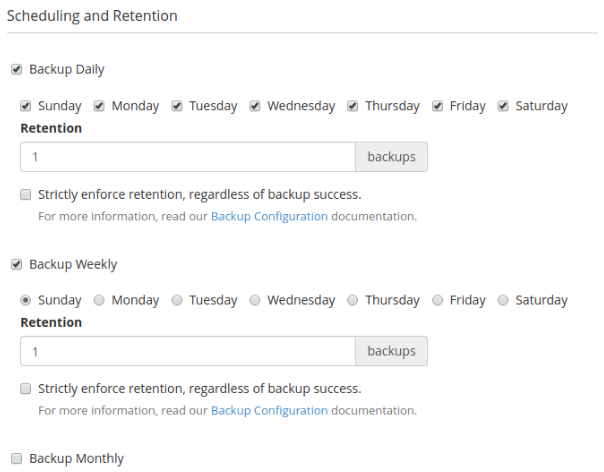Select Monday radio for weekly backup
Screen dimensions: 604x472
[x=100, y=300]
